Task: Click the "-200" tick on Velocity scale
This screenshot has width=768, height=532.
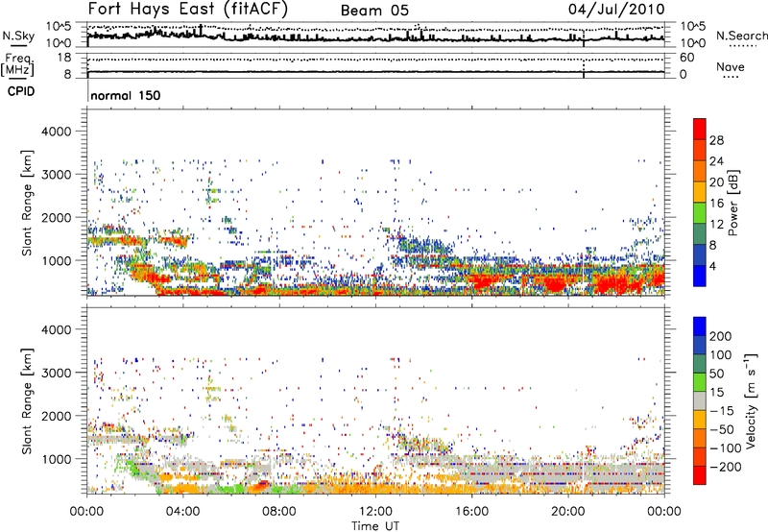Action: coord(726,467)
